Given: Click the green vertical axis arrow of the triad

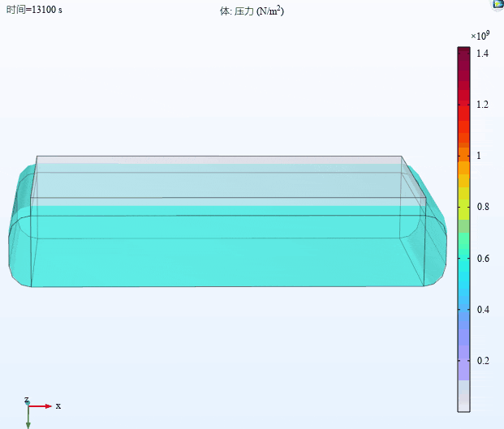Looking at the screenshot, I should point(28,417).
